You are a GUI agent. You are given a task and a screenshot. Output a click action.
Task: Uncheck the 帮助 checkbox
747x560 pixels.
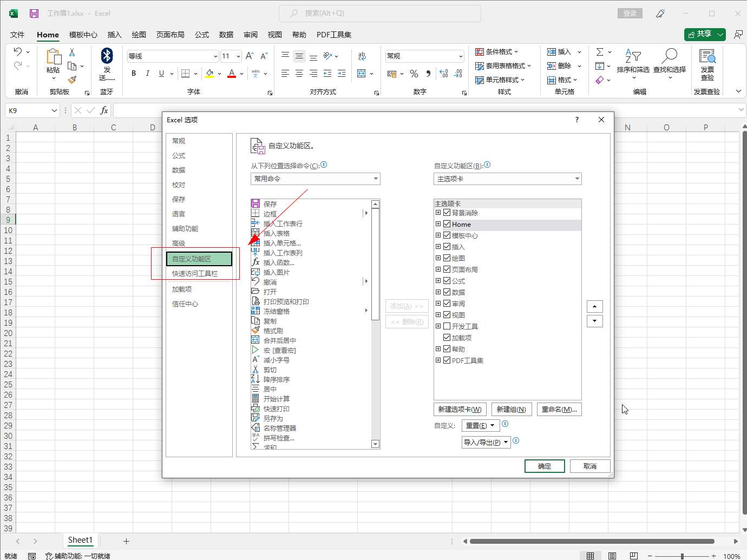click(447, 349)
